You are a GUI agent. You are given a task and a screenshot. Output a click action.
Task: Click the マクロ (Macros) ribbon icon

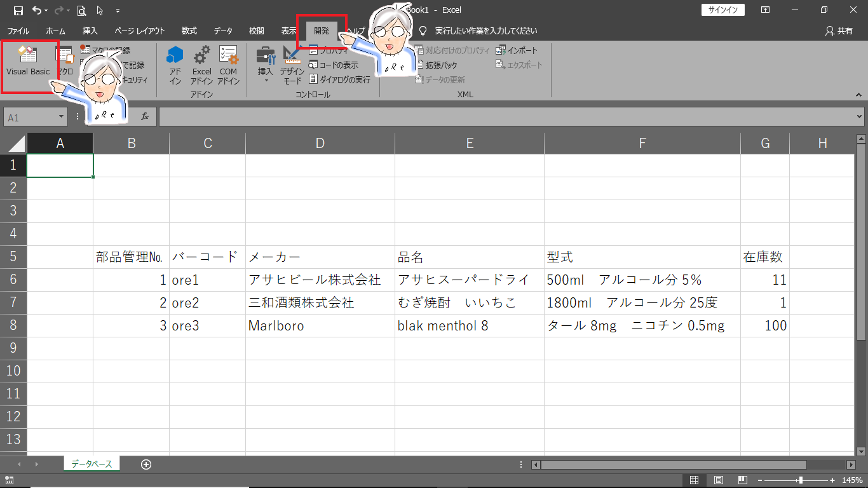coord(65,62)
